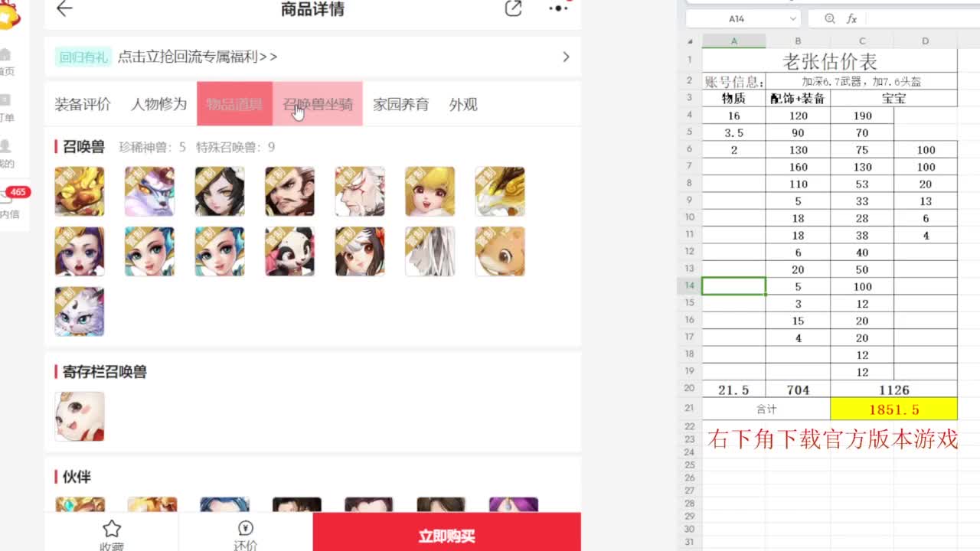Select the golden lion beast pet icon
This screenshot has height=551, width=980.
click(80, 191)
